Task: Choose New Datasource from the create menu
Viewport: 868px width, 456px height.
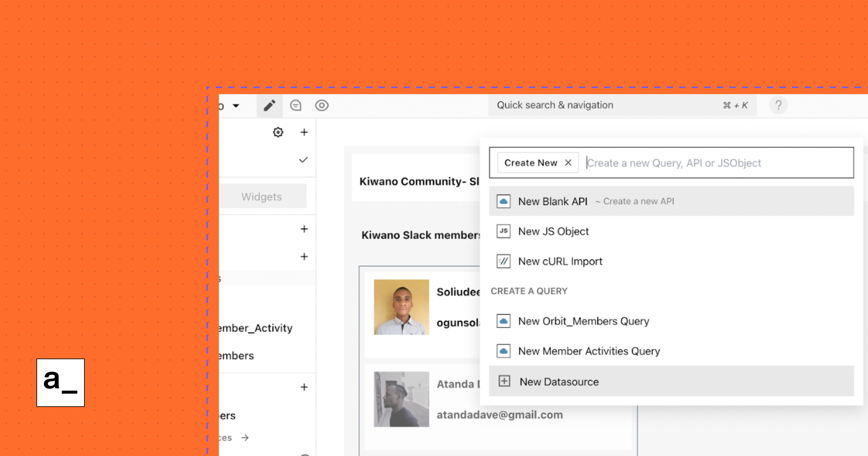Action: pyautogui.click(x=559, y=382)
